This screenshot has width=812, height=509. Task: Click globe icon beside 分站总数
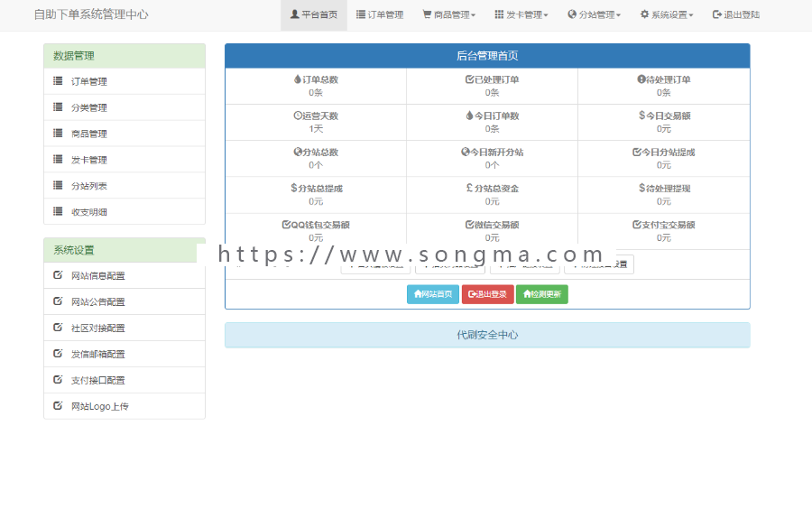tap(298, 152)
